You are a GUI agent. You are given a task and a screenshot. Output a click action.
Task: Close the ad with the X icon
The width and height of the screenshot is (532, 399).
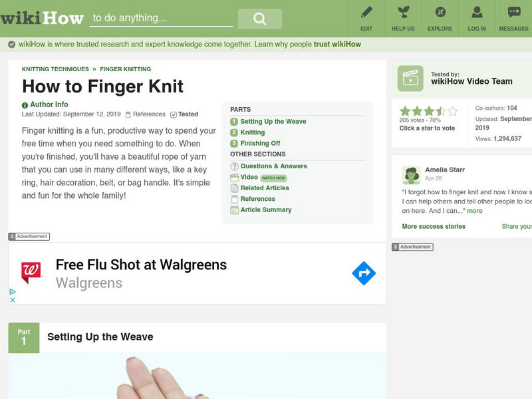pyautogui.click(x=13, y=300)
